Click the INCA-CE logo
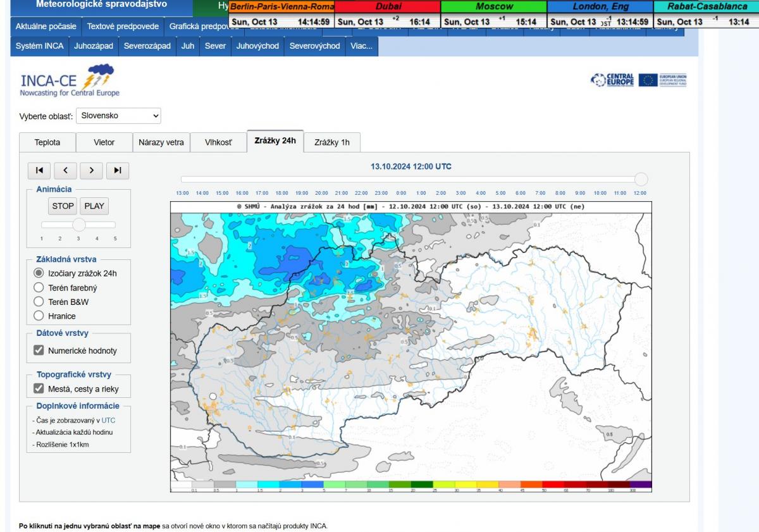Image resolution: width=759 pixels, height=532 pixels. pos(70,80)
